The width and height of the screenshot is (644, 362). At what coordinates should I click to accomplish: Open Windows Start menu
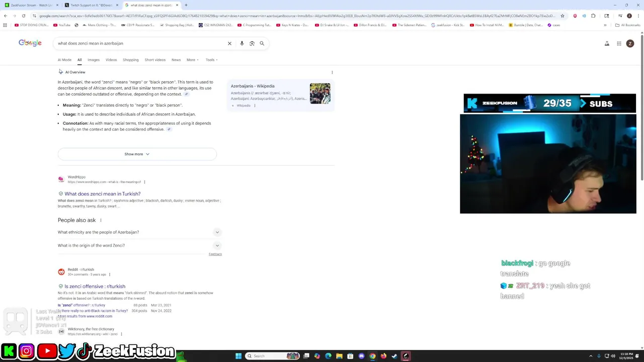(x=238, y=356)
